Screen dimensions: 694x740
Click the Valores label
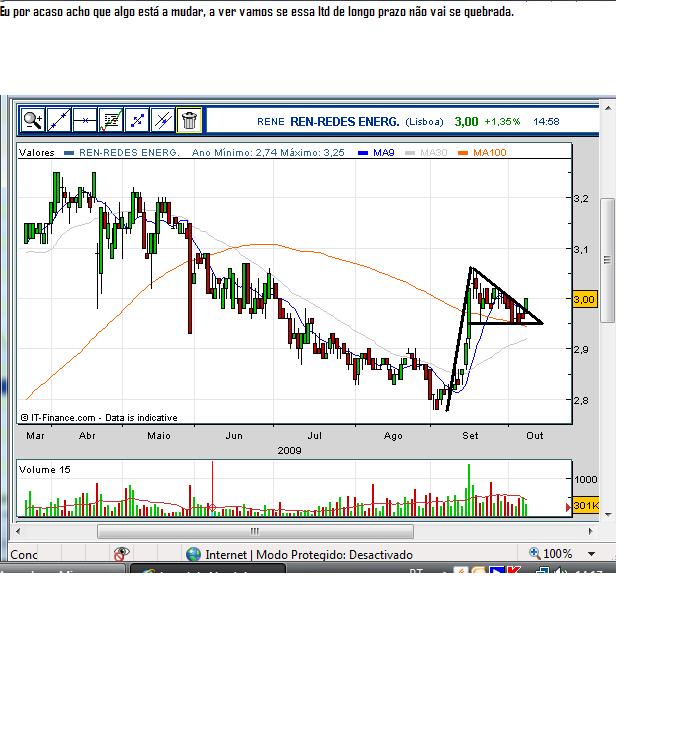36,152
